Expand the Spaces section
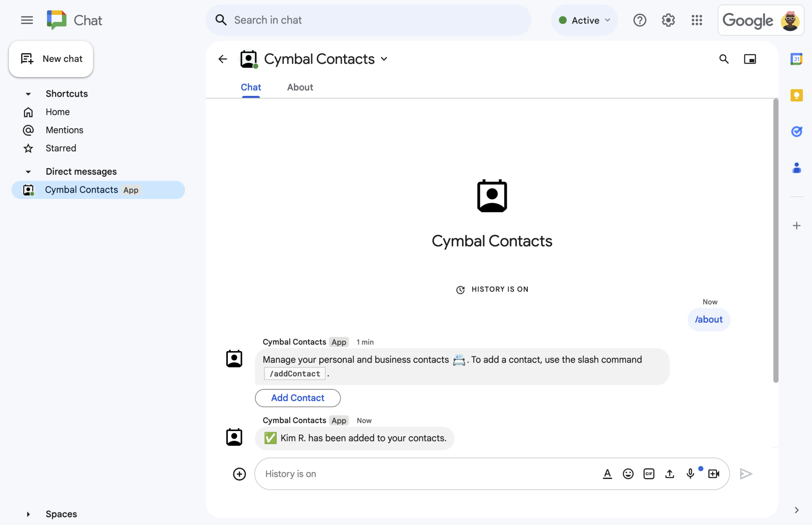 click(28, 513)
